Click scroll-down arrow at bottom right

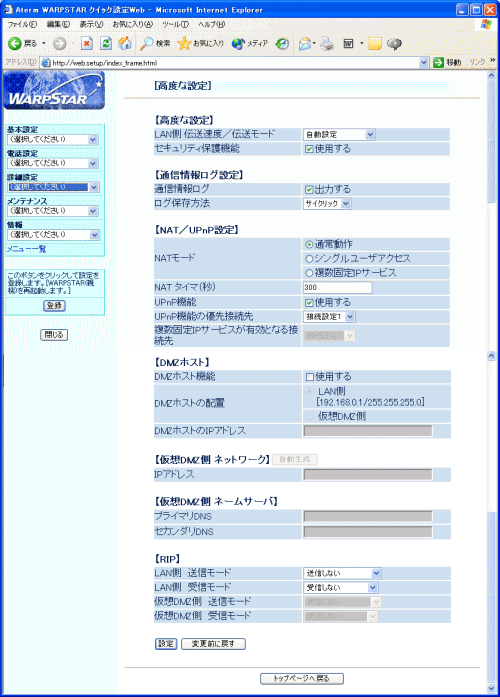click(491, 689)
